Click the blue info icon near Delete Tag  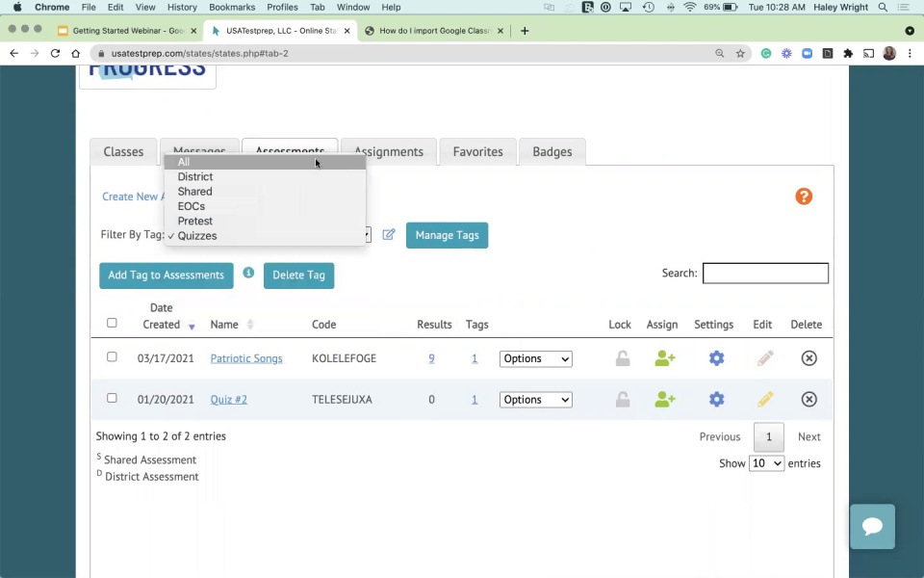pyautogui.click(x=248, y=274)
